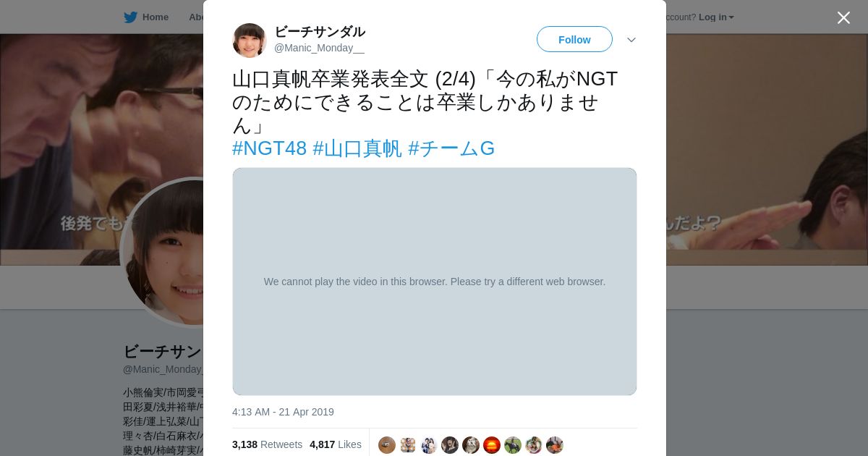
Task: Open the first liker avatar in the row
Action: pos(387,445)
